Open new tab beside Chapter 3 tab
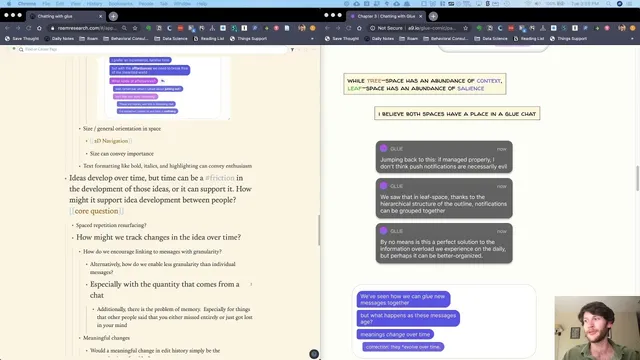The height and width of the screenshot is (360, 640). pos(433,16)
